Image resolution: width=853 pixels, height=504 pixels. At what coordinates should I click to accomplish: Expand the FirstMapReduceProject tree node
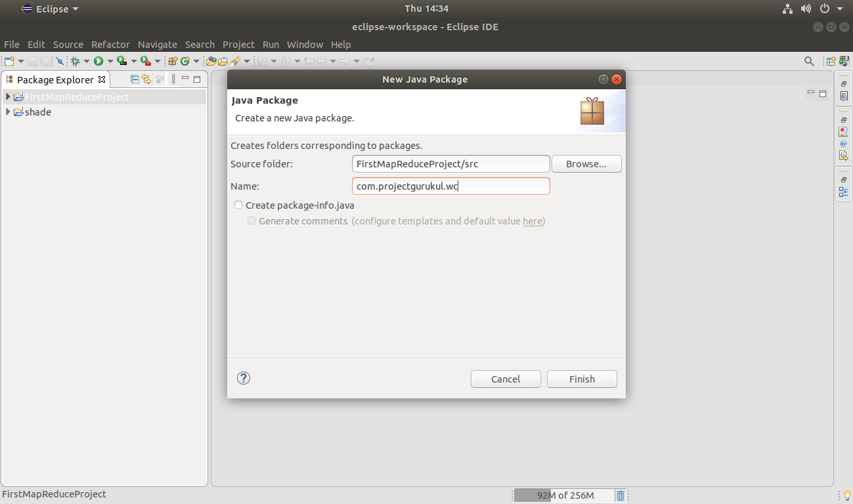8,96
